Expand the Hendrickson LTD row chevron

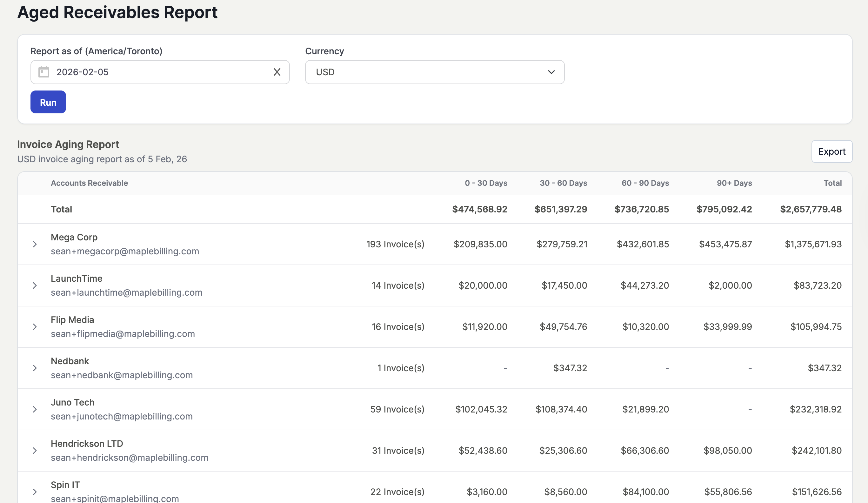[x=35, y=451]
